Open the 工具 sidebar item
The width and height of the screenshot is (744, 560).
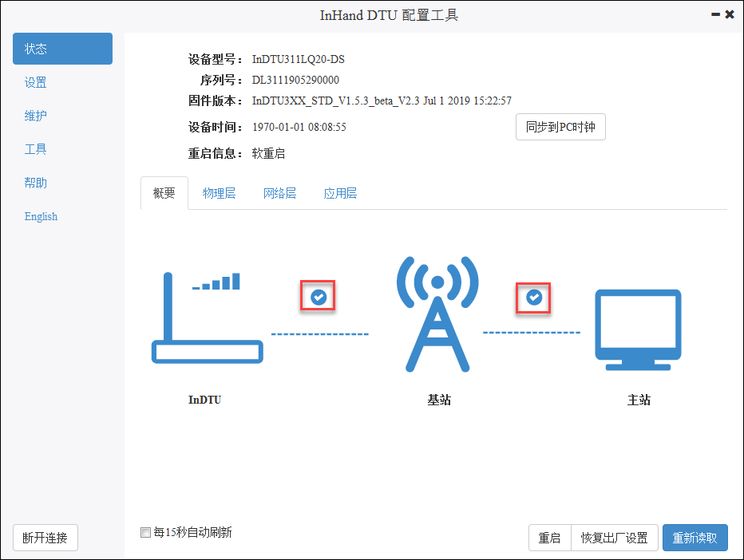click(36, 149)
